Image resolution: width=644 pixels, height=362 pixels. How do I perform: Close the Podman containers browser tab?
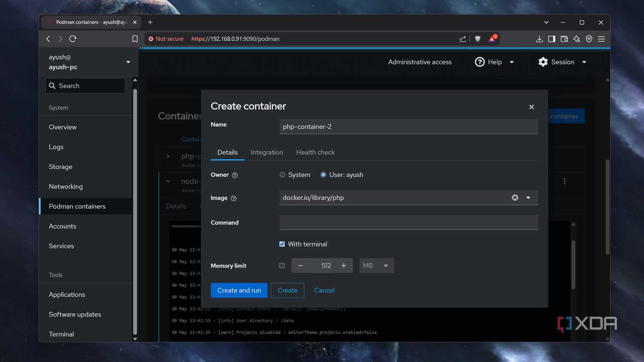tap(135, 22)
